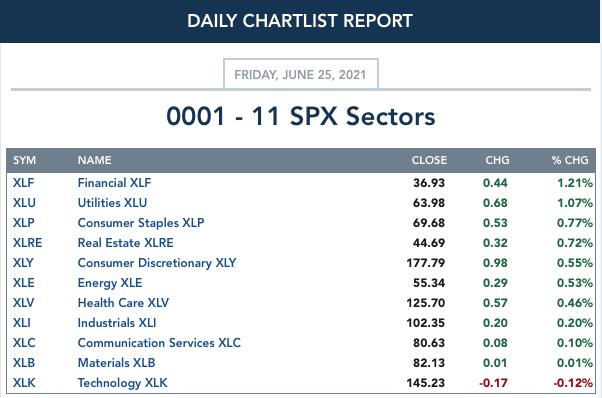Image resolution: width=602 pixels, height=398 pixels.
Task: Open the Technology XLK link
Action: [x=122, y=383]
